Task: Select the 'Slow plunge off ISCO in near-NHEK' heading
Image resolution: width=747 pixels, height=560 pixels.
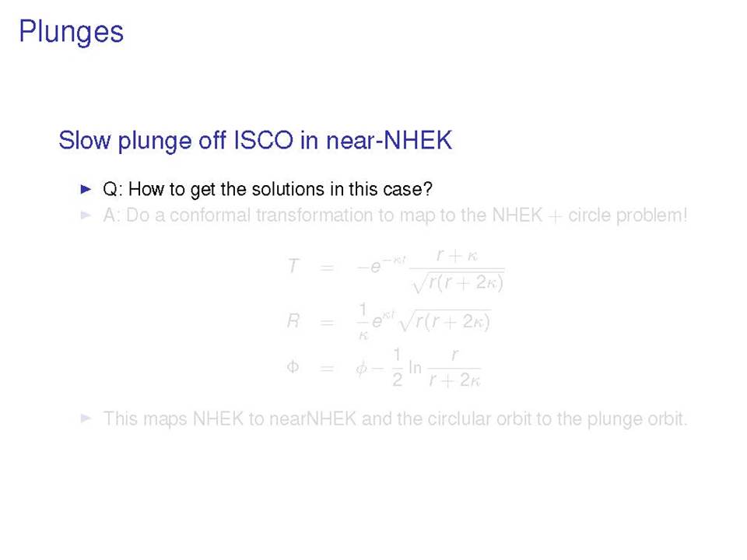Action: [x=255, y=141]
